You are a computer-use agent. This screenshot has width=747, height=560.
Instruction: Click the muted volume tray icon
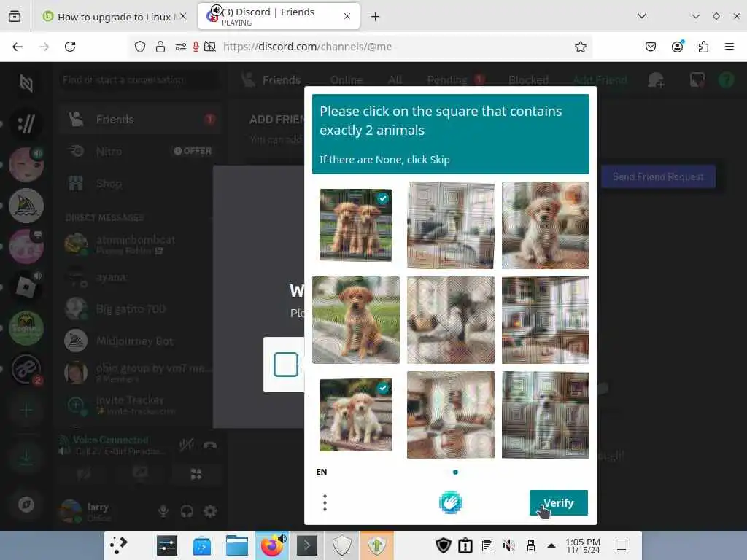click(508, 545)
